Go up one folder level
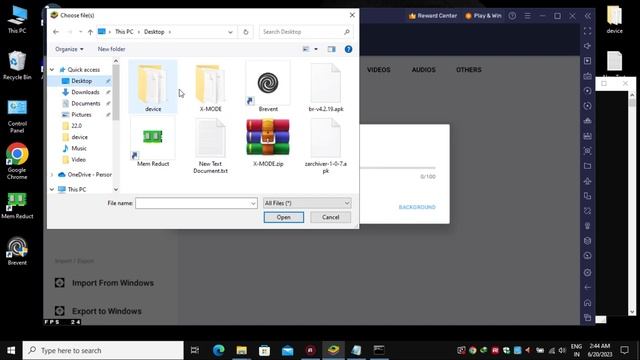Image resolution: width=640 pixels, height=360 pixels. click(x=90, y=32)
